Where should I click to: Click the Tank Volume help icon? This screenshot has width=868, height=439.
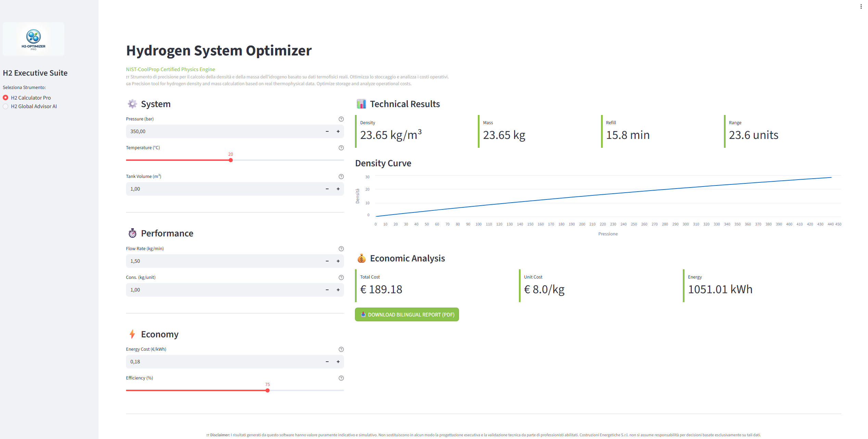(x=341, y=177)
